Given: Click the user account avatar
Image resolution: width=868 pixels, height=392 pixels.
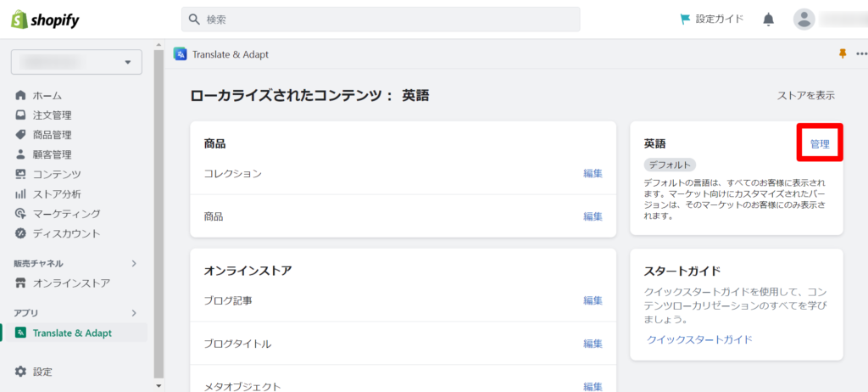Looking at the screenshot, I should coord(804,20).
